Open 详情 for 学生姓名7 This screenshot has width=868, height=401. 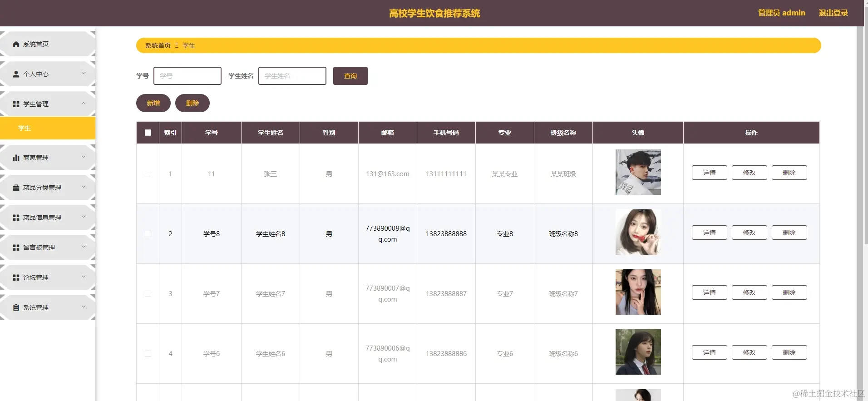(710, 292)
